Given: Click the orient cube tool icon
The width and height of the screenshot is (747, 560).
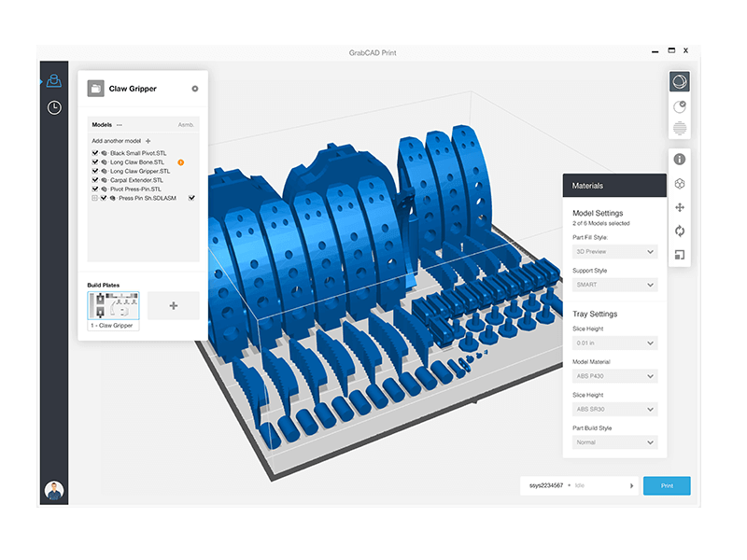Looking at the screenshot, I should point(680,184).
